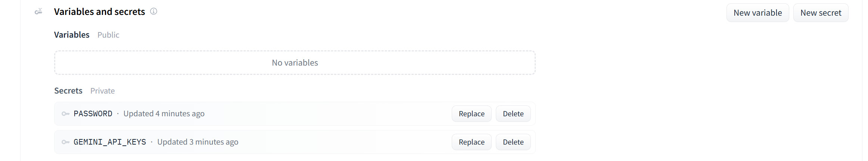Add a new secret
Viewport: 868px width, 161px height.
click(820, 13)
